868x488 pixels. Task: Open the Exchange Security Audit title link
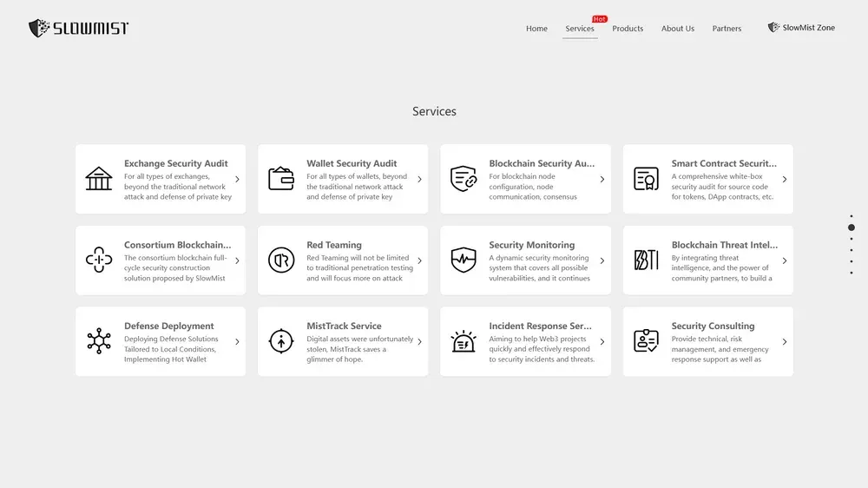[175, 163]
